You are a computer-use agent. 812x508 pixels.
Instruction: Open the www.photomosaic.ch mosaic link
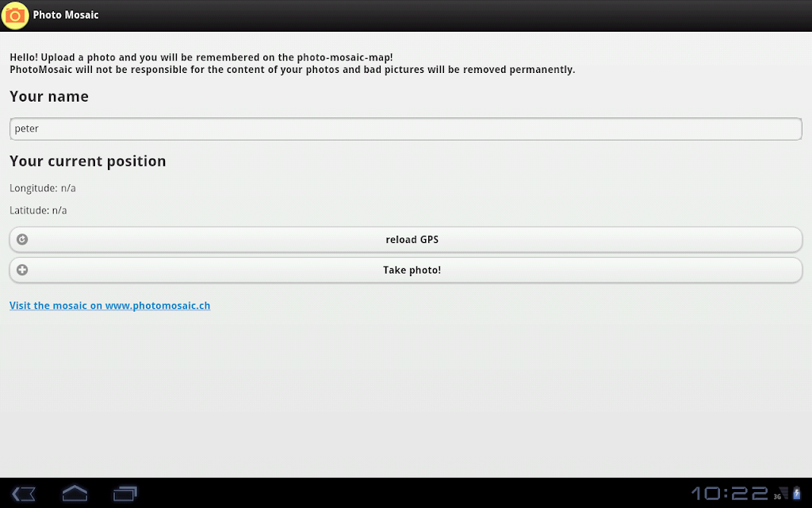click(x=109, y=306)
